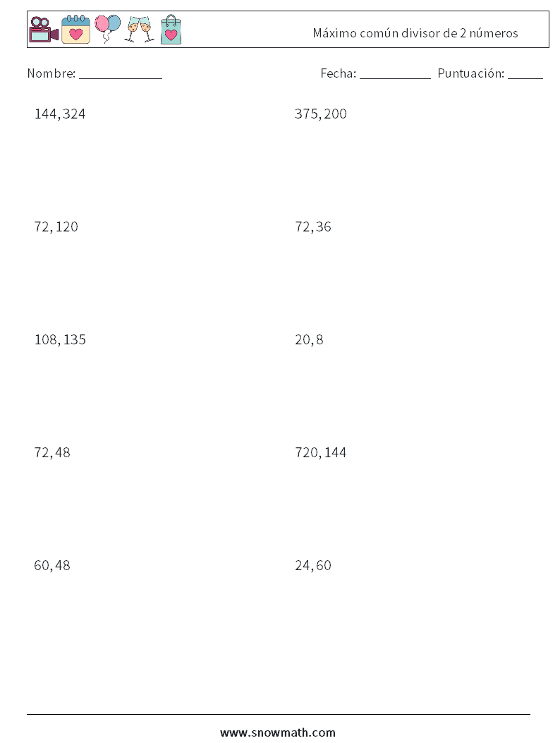Click the heart shopping bag icon

coord(171,30)
